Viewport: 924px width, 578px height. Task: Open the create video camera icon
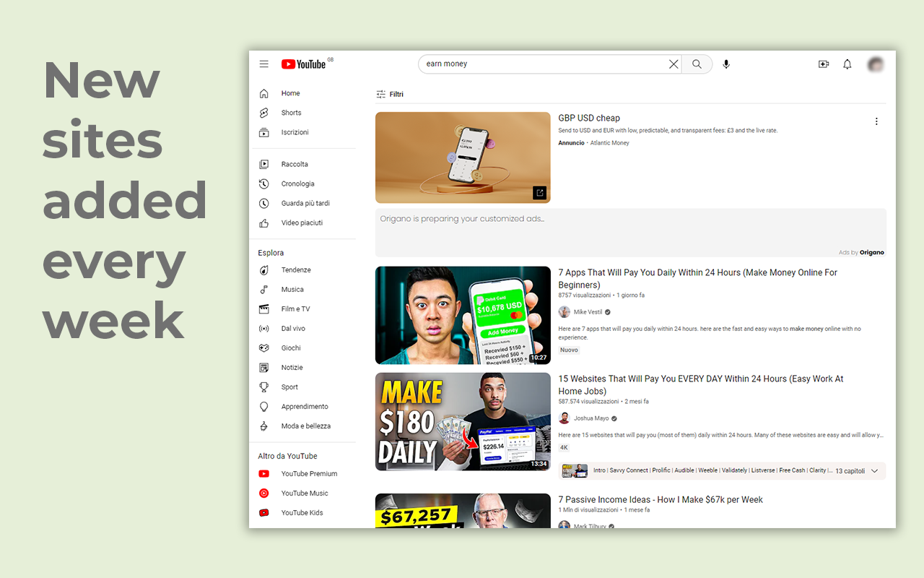(x=824, y=64)
